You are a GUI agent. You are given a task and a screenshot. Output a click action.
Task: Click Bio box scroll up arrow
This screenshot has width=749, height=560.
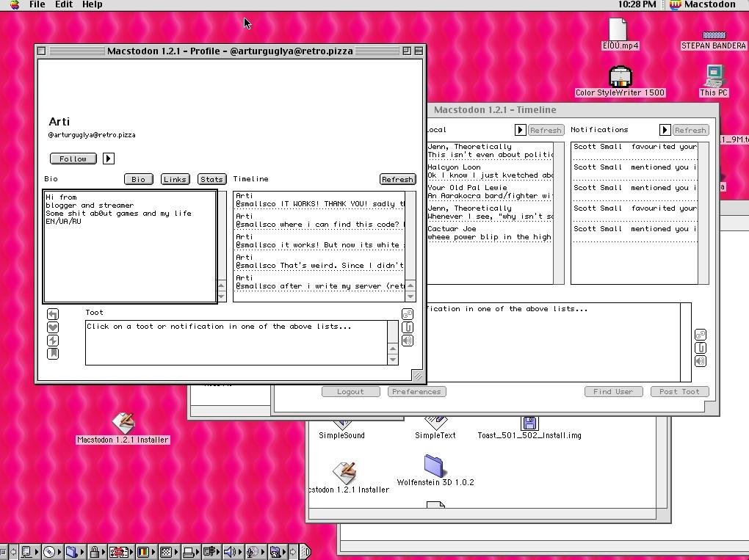221,286
